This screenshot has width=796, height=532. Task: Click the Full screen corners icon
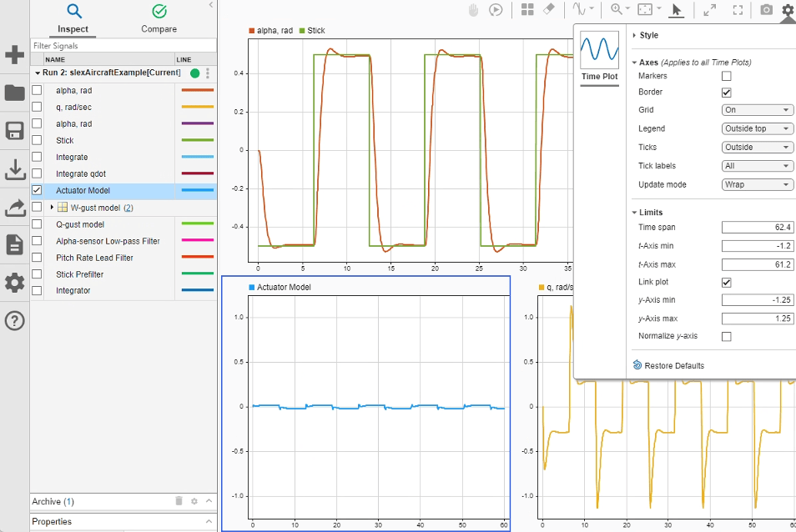click(738, 10)
